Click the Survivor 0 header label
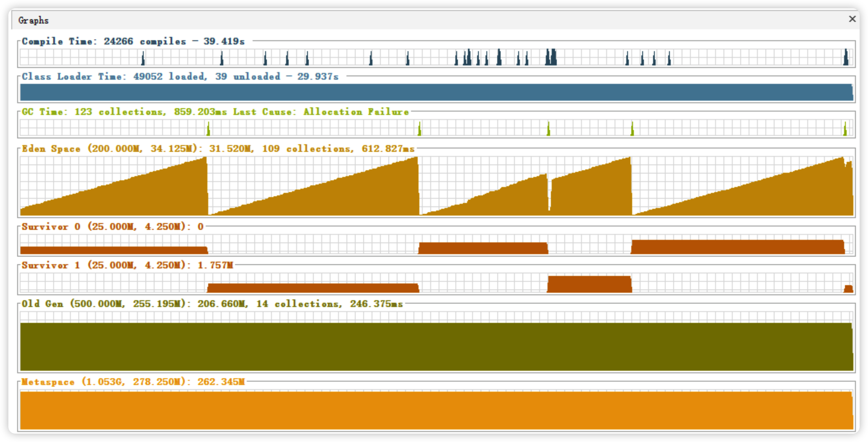The height and width of the screenshot is (442, 868). pos(113,226)
